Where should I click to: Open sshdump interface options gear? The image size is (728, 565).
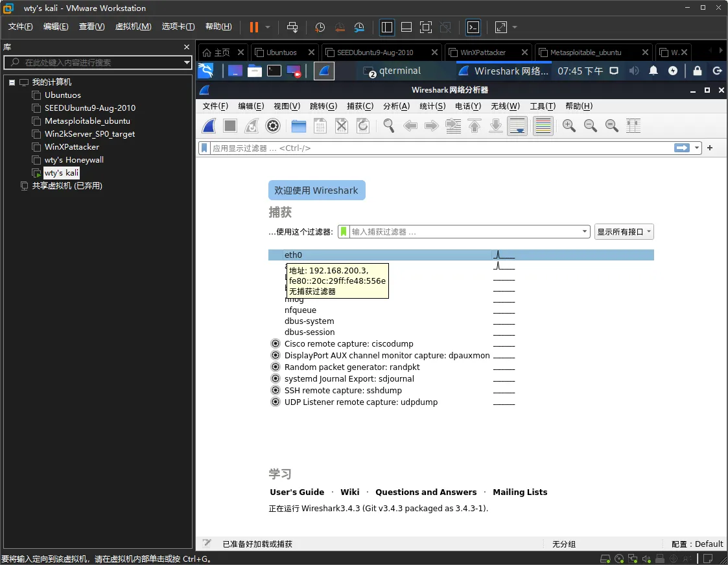(x=276, y=390)
